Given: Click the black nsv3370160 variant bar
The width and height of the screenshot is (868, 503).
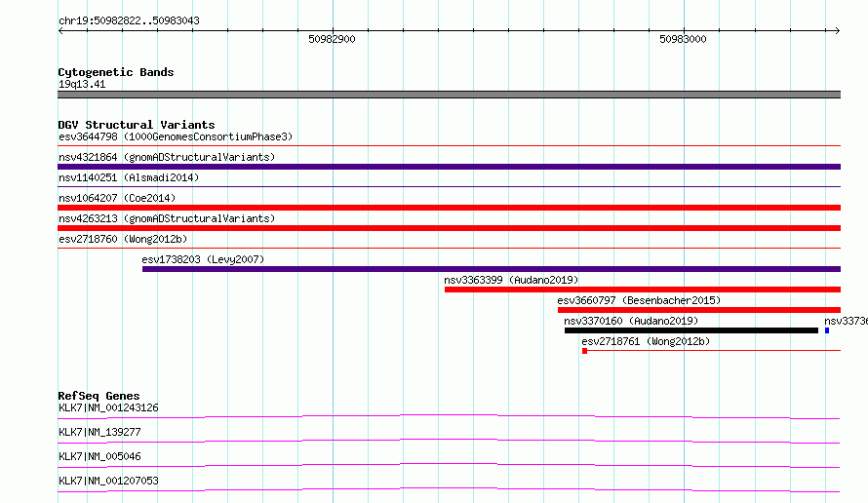Looking at the screenshot, I should pos(691,330).
